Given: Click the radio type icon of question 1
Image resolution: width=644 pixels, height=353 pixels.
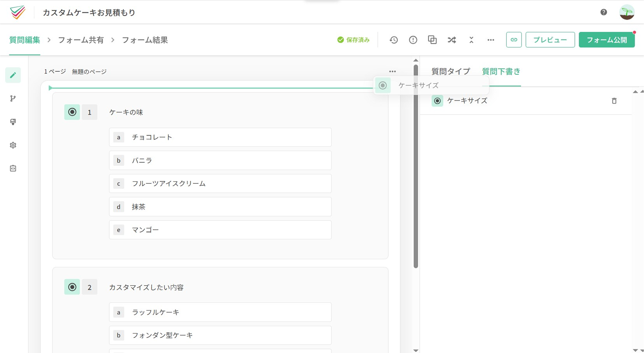Looking at the screenshot, I should [72, 112].
